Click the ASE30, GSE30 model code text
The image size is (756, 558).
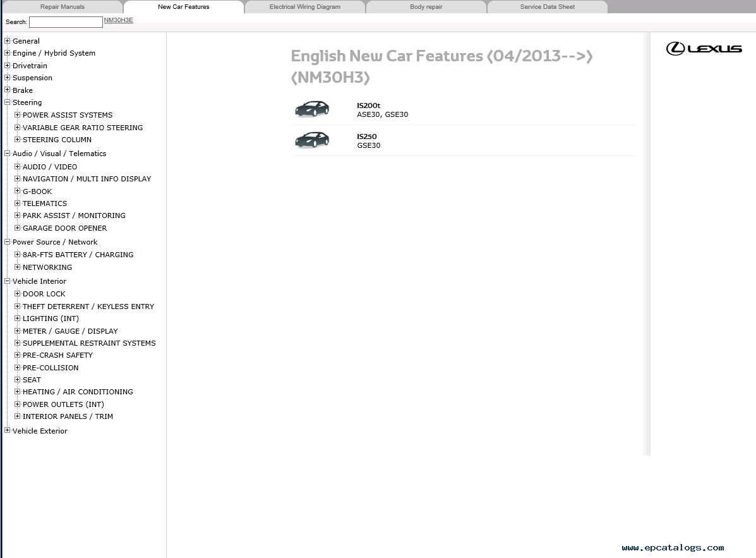click(382, 114)
